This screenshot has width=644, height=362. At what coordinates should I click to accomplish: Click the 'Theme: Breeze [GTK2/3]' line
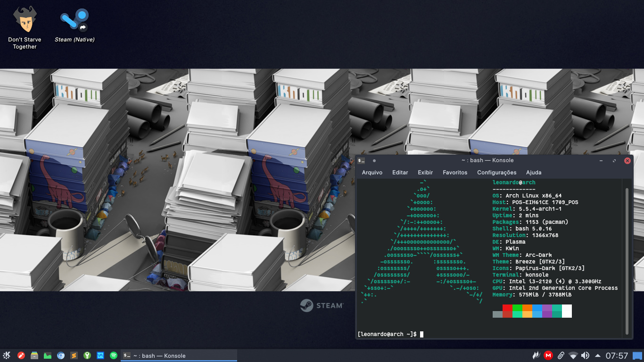pos(529,262)
